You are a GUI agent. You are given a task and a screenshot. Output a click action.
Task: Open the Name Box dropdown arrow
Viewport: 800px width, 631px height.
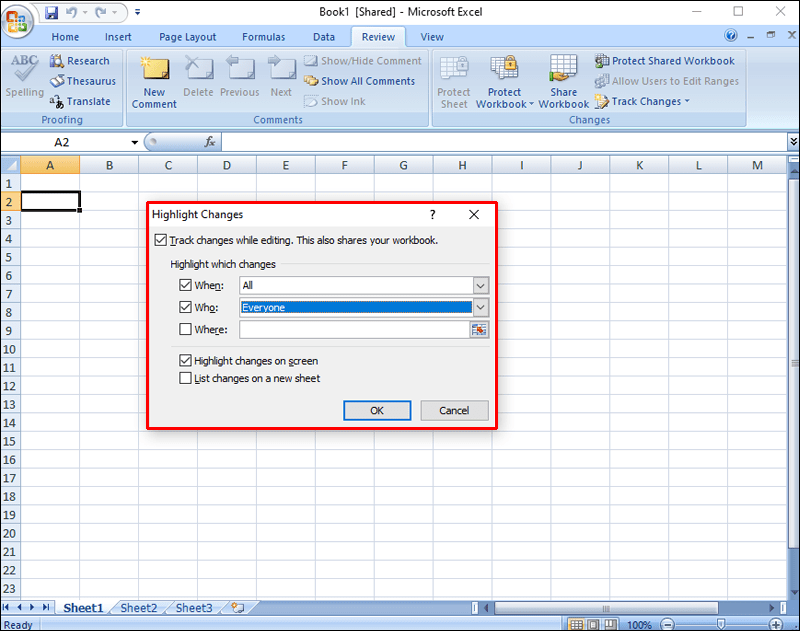[x=135, y=142]
